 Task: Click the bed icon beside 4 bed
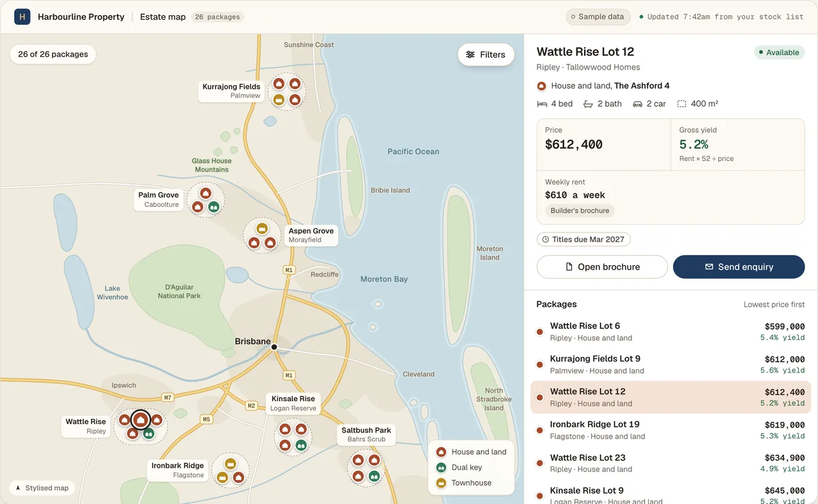tap(542, 103)
